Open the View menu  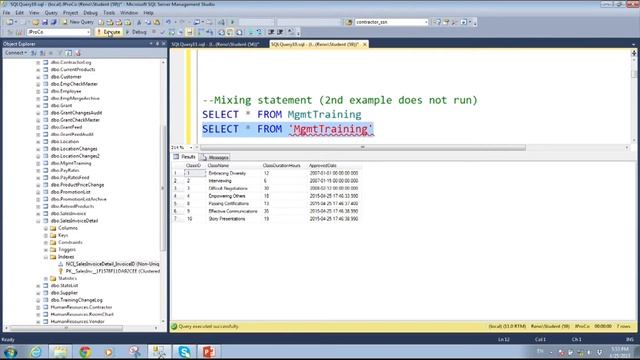[x=34, y=13]
